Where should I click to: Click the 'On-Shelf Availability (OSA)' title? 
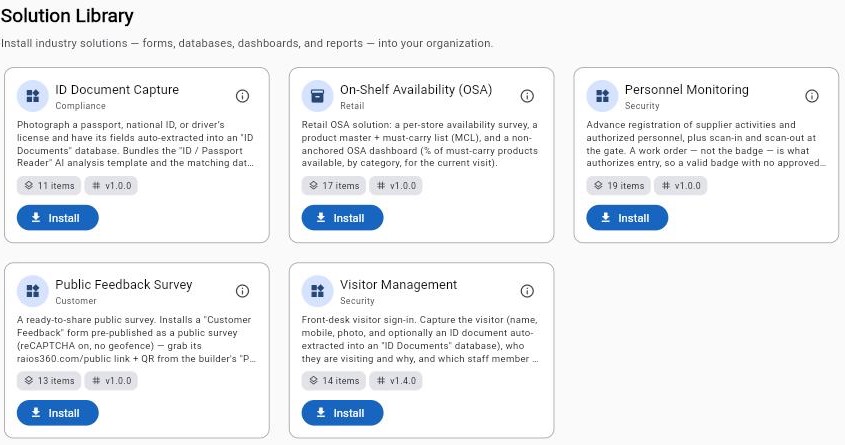(416, 89)
